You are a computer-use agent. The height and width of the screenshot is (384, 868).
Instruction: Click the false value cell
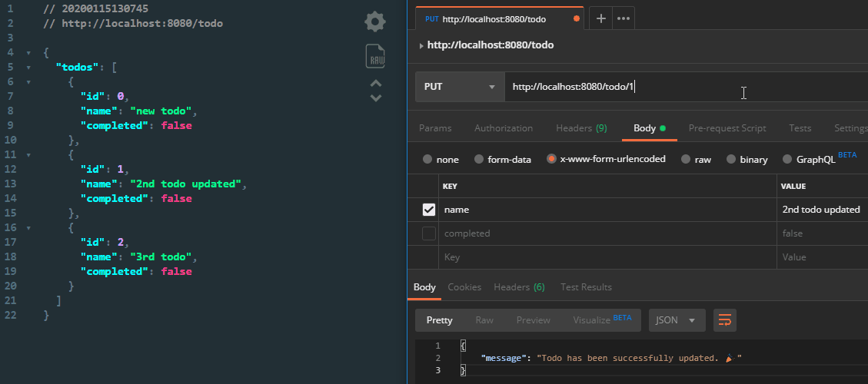822,233
